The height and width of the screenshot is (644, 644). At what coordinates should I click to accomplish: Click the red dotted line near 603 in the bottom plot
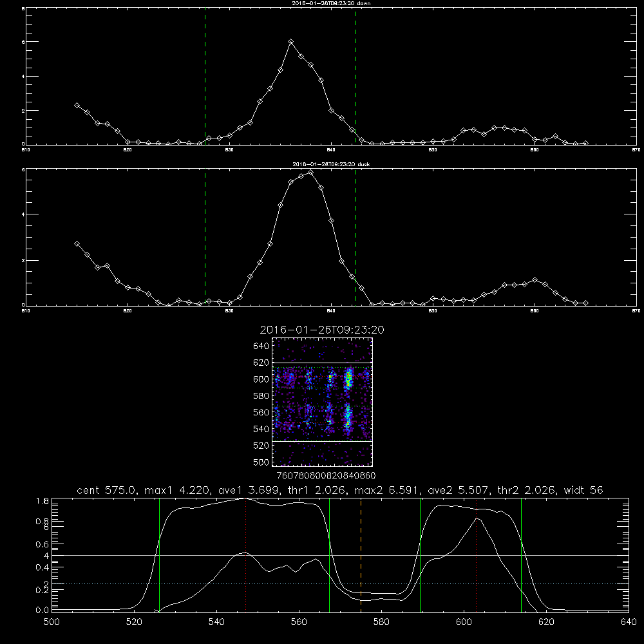[477, 554]
